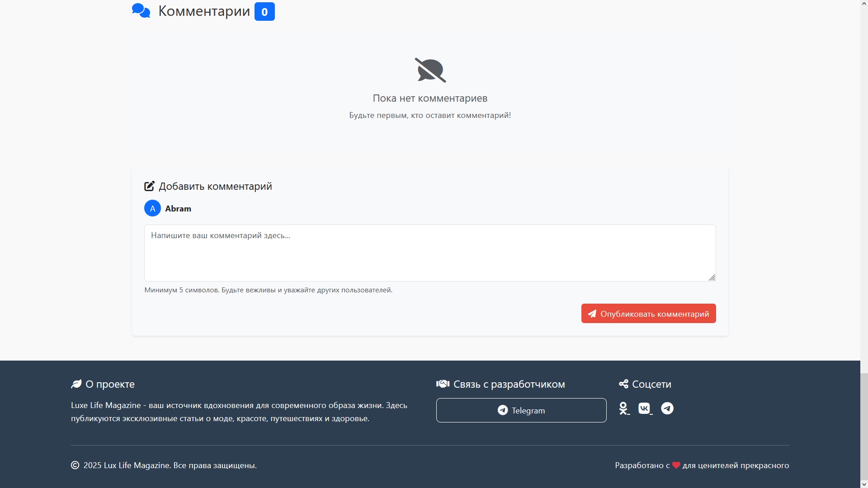Click the Odnoklassniki social icon
The height and width of the screenshot is (488, 868).
click(x=624, y=408)
